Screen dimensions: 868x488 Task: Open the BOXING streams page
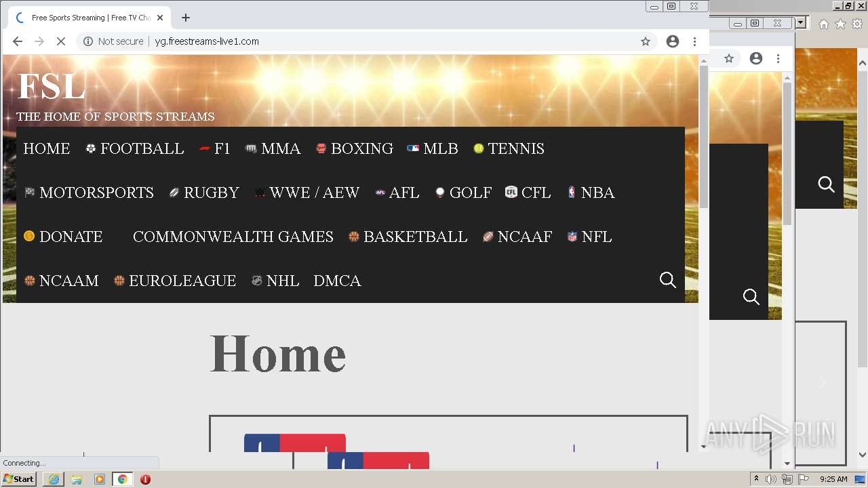355,148
